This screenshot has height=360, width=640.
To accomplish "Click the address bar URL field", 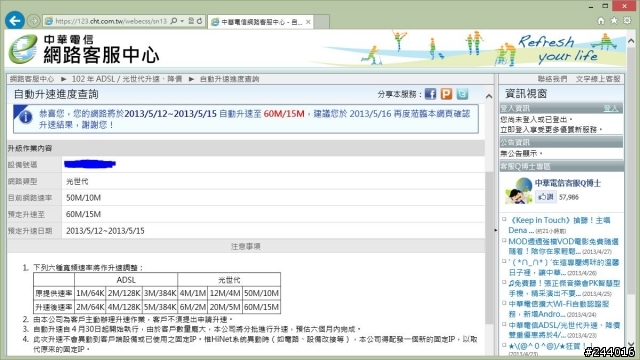I will (110, 21).
